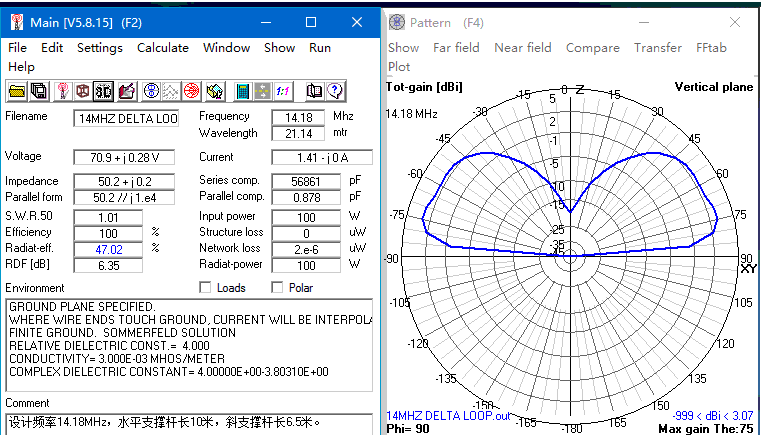Click the blue Radiat-eff. value 47.02
The height and width of the screenshot is (435, 761).
(x=108, y=250)
